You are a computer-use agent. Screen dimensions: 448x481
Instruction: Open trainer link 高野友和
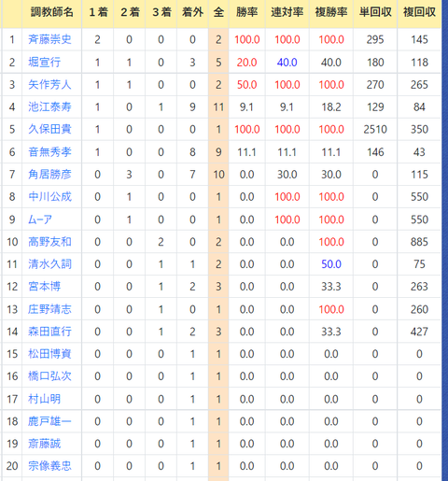49,242
